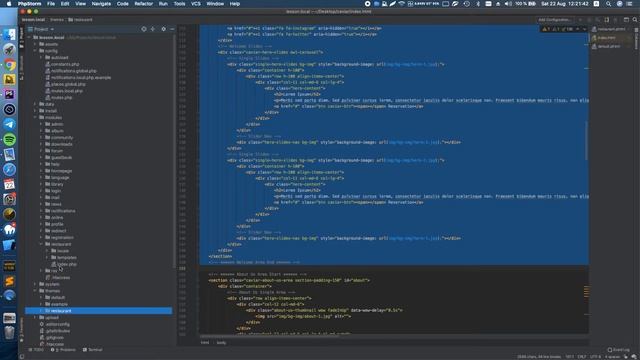Open the Trash in the dock
Viewport: 640px width, 360px height.
click(9, 333)
